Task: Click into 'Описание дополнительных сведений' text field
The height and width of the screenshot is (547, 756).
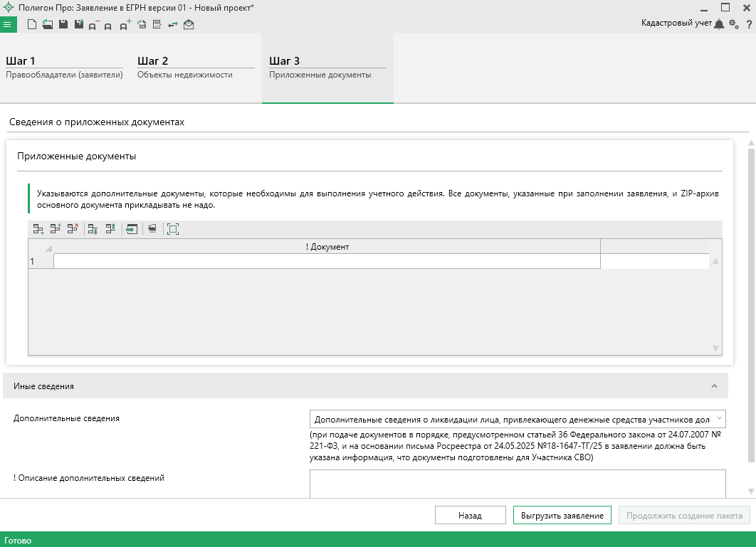Action: [518, 484]
